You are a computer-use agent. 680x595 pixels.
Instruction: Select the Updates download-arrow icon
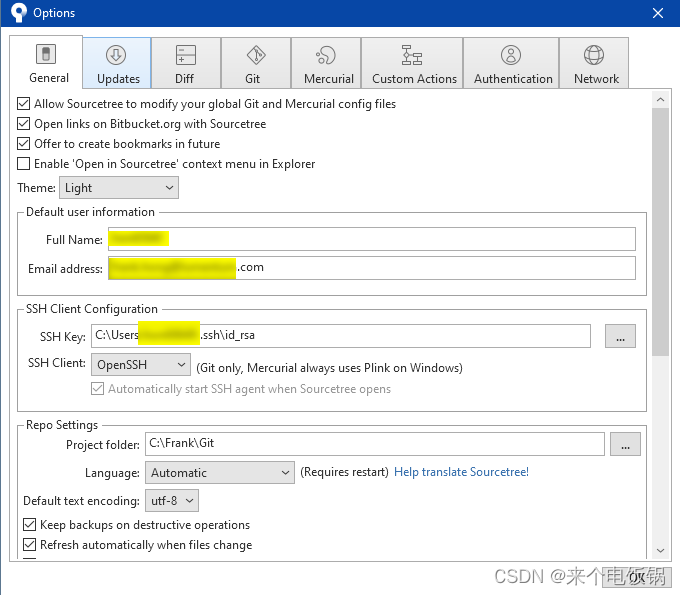(x=116, y=55)
